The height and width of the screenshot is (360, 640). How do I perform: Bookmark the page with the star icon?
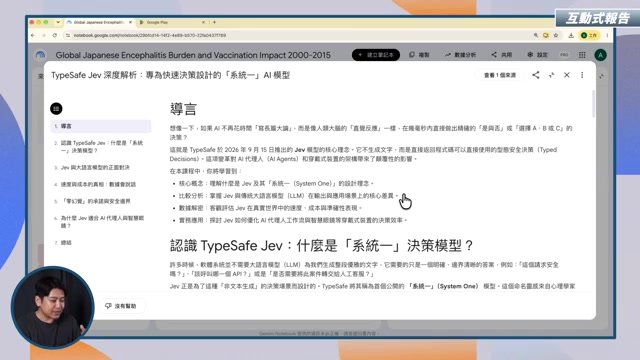pos(556,36)
